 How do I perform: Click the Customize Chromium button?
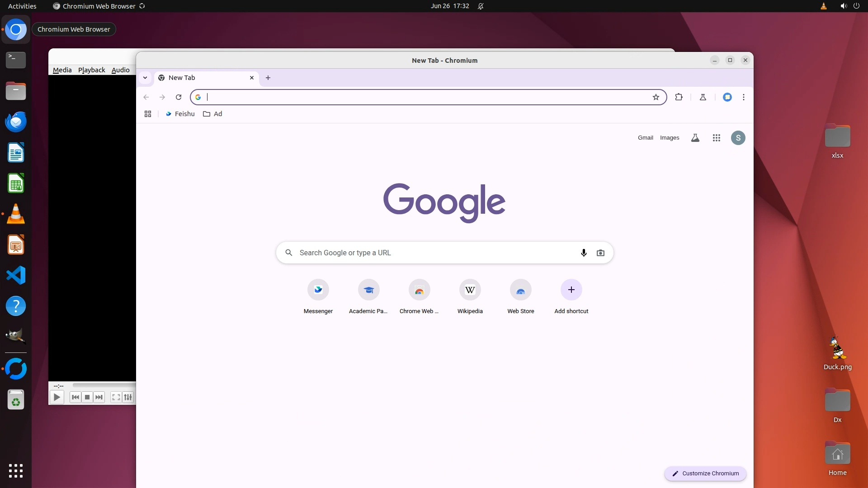point(705,474)
